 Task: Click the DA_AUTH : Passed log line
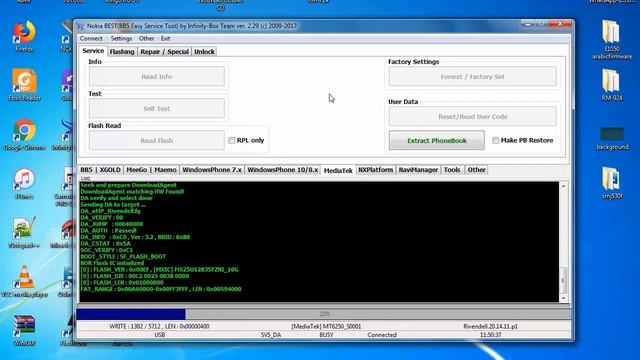tap(109, 231)
